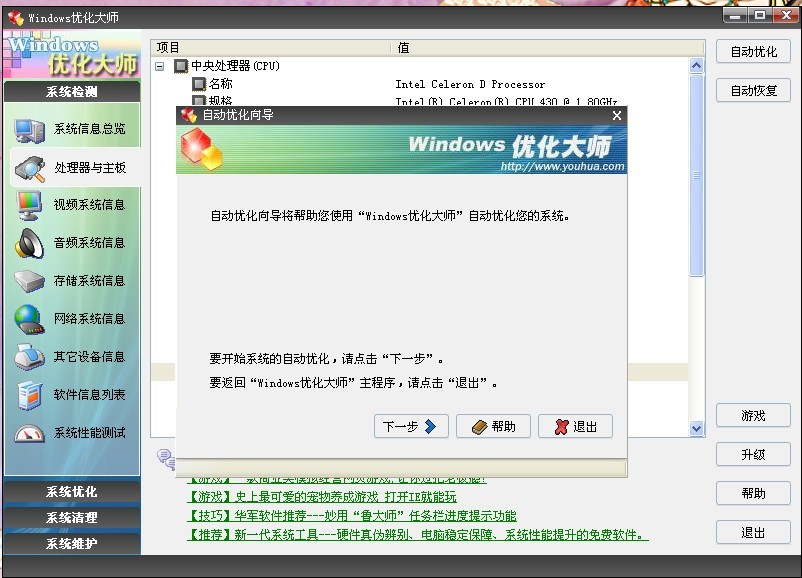802x578 pixels.
Task: Open 软件信息列表 document icon
Action: tap(29, 395)
